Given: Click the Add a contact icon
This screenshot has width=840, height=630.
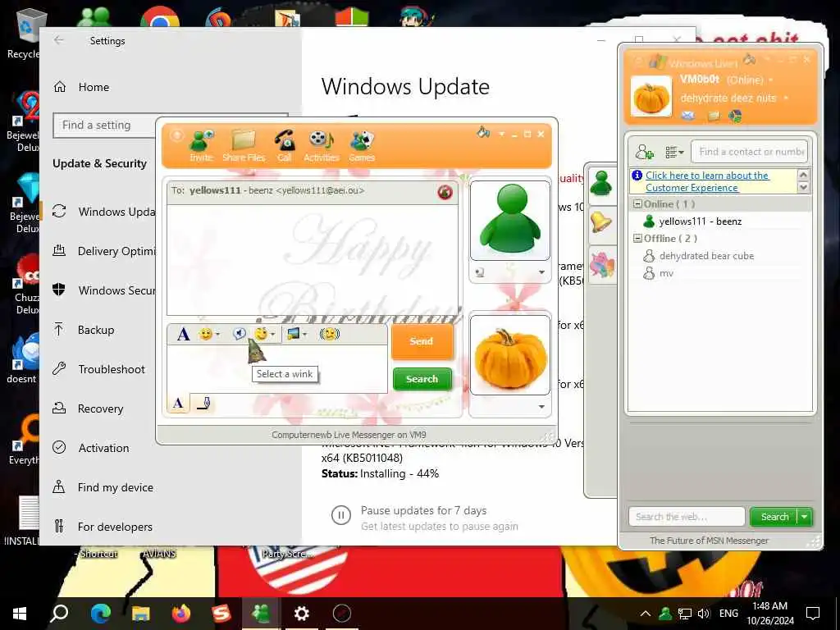Looking at the screenshot, I should [x=645, y=152].
